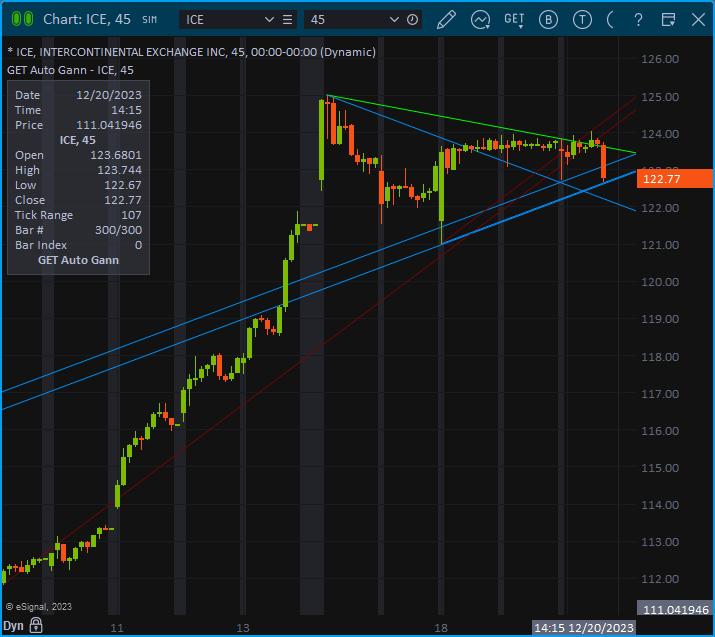Click the Bar # 300/300 value
The height and width of the screenshot is (637, 715).
click(x=118, y=230)
